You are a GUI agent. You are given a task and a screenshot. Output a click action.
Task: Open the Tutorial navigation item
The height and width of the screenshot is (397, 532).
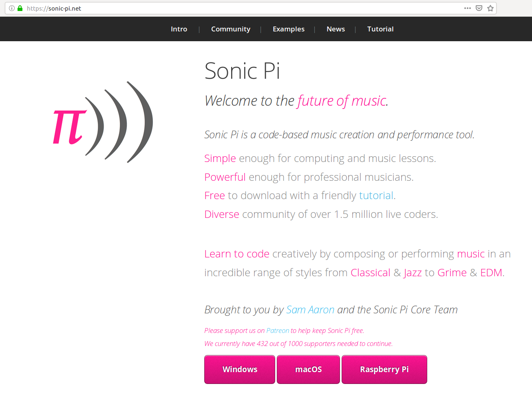pos(380,29)
